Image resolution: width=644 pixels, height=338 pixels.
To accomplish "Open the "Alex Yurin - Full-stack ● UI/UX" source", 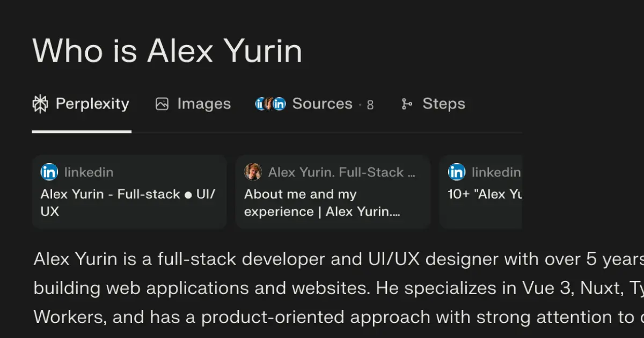I will (128, 202).
